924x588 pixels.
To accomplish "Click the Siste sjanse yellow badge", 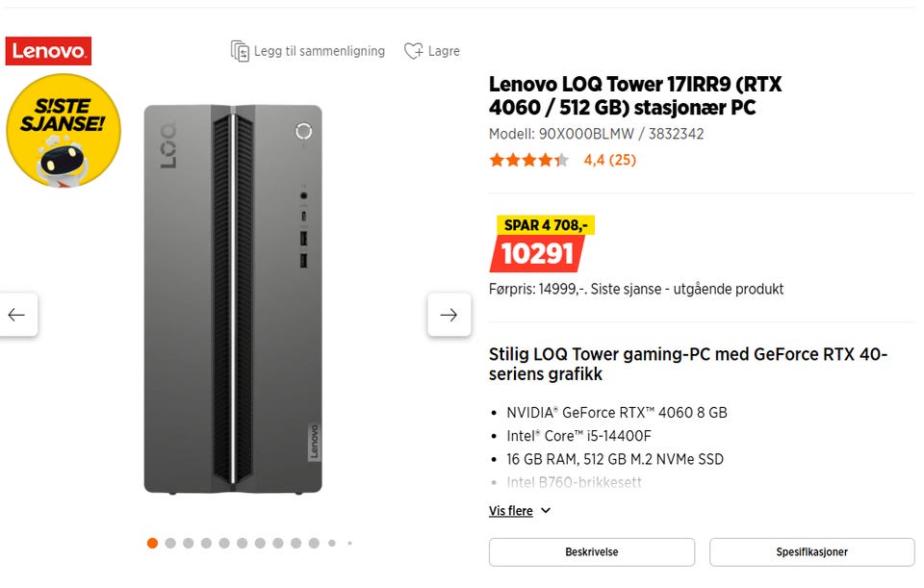I will coord(63,130).
